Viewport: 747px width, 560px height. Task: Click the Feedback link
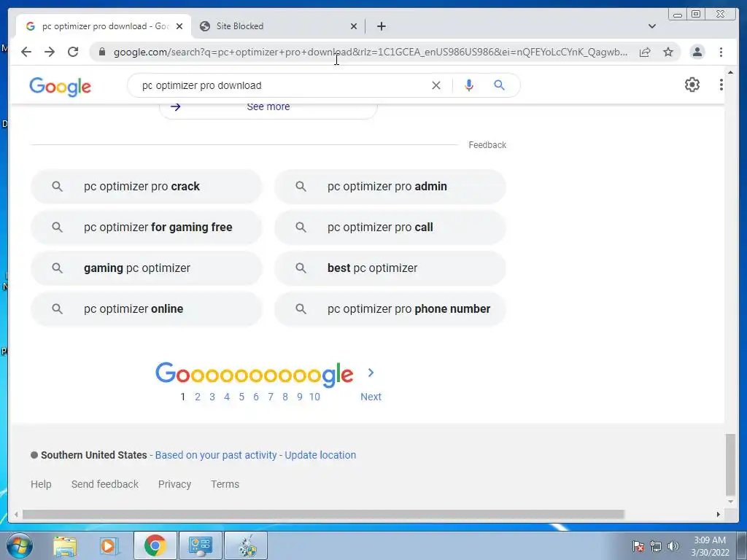pyautogui.click(x=487, y=145)
